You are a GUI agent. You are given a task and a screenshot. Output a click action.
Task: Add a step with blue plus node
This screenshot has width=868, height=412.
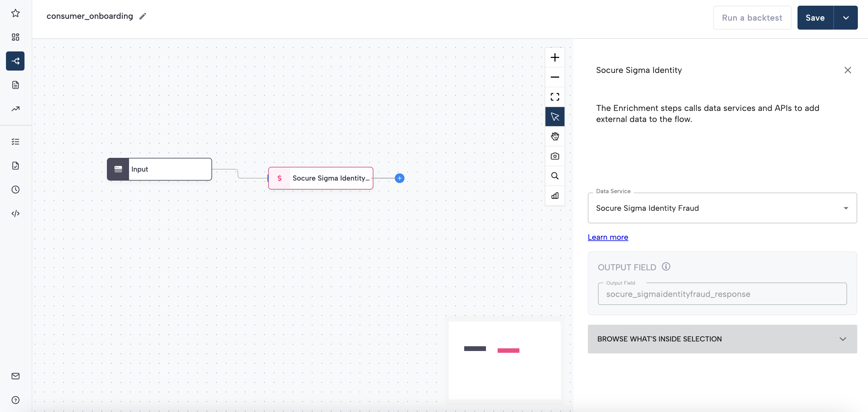coord(399,178)
